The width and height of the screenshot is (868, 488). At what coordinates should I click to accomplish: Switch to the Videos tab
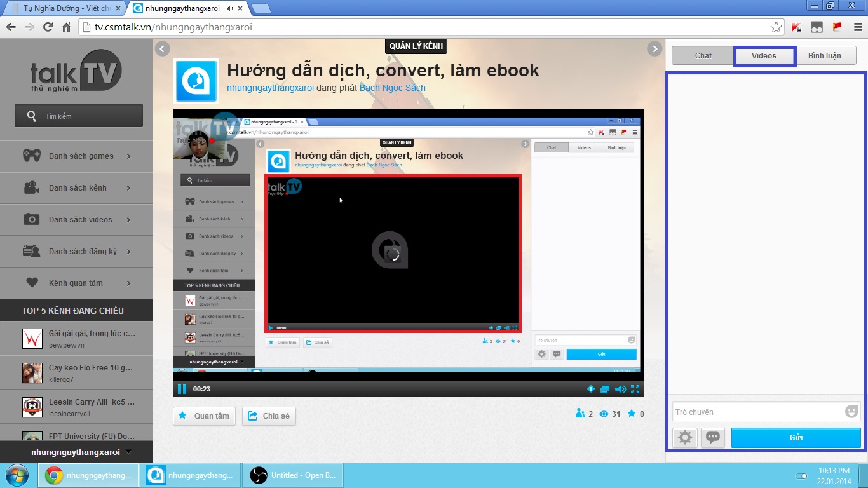point(764,56)
